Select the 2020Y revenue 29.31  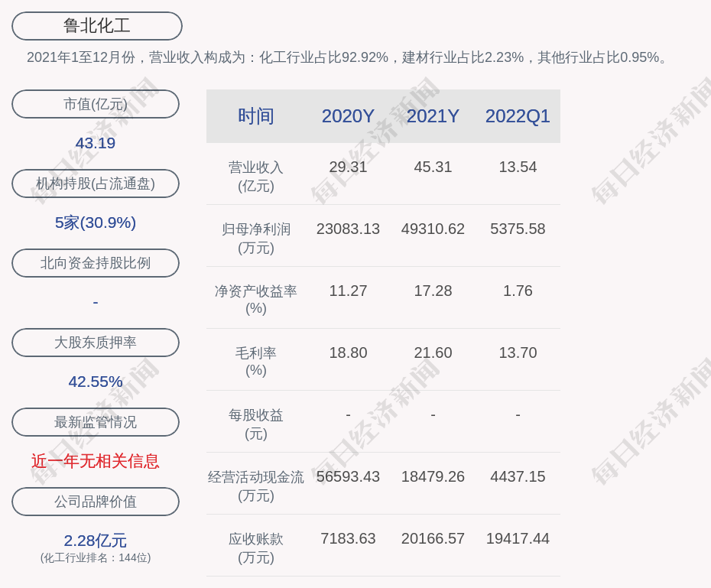coord(348,167)
